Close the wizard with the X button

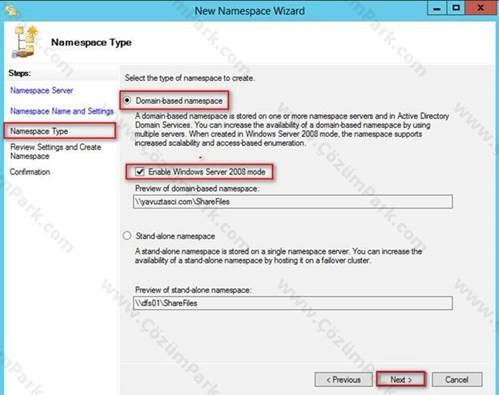click(x=480, y=8)
